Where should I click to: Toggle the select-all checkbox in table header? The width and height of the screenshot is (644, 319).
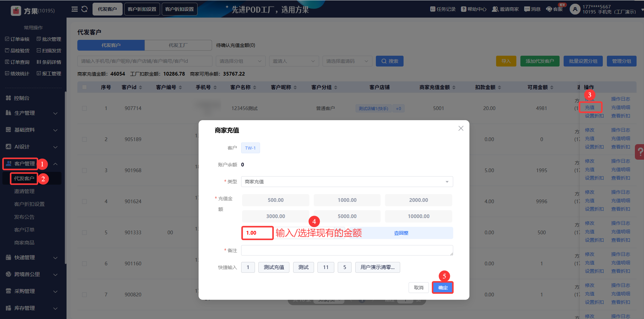[84, 87]
